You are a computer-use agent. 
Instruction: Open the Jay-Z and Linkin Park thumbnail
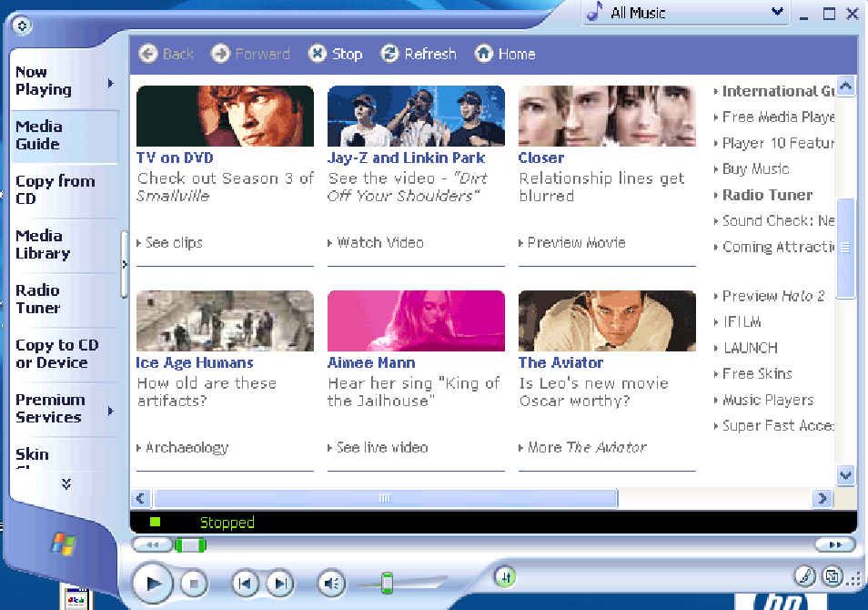[417, 116]
